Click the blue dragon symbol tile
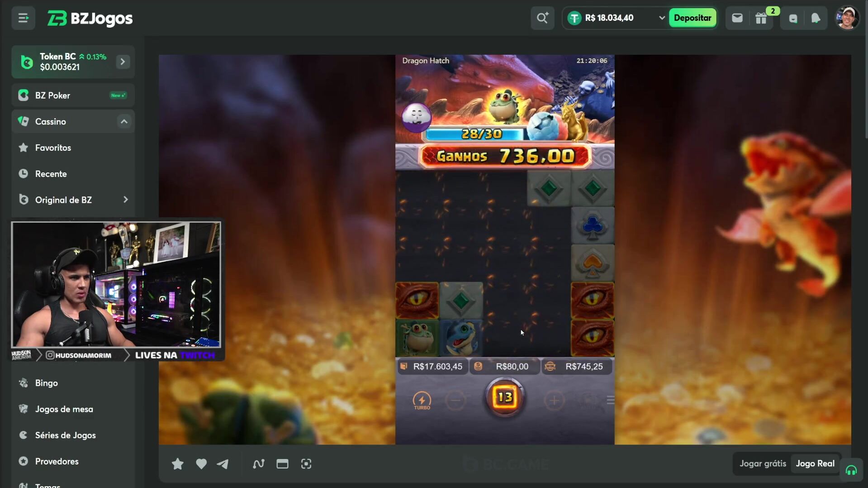 point(461,338)
